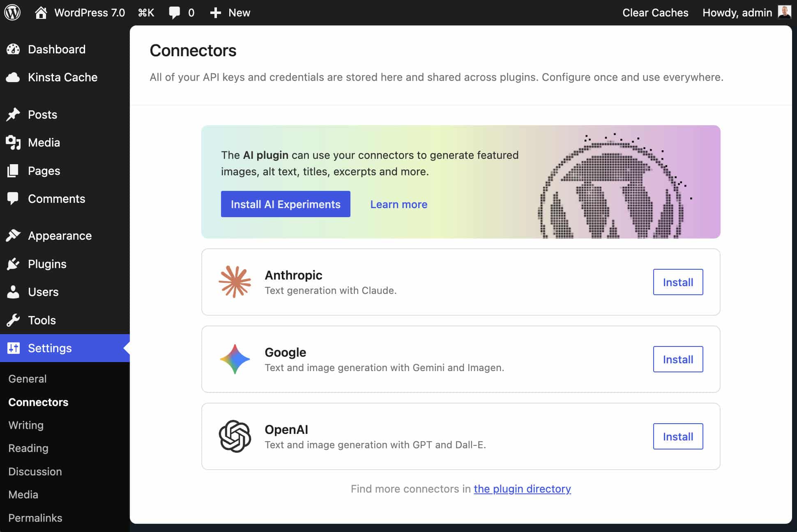Viewport: 797px width, 532px height.
Task: Open the site via the home icon
Action: click(41, 12)
